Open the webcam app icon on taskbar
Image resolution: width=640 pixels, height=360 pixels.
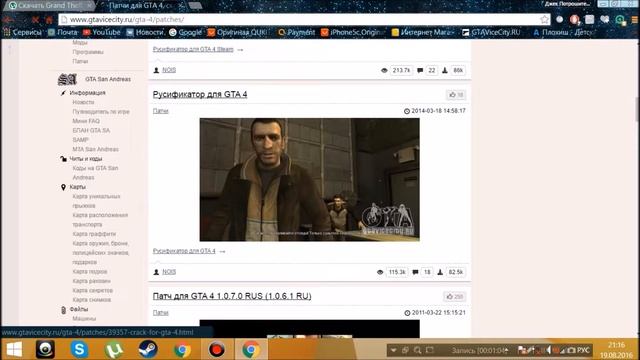click(x=45, y=350)
